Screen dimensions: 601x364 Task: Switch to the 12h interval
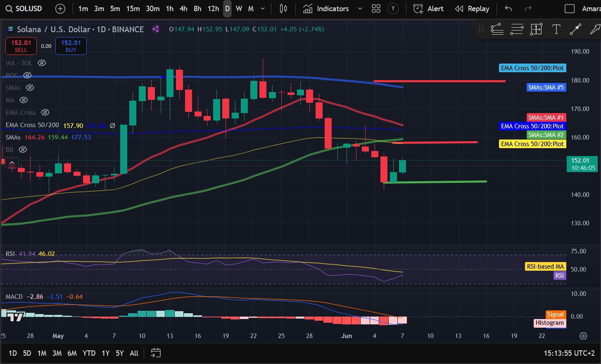213,9
